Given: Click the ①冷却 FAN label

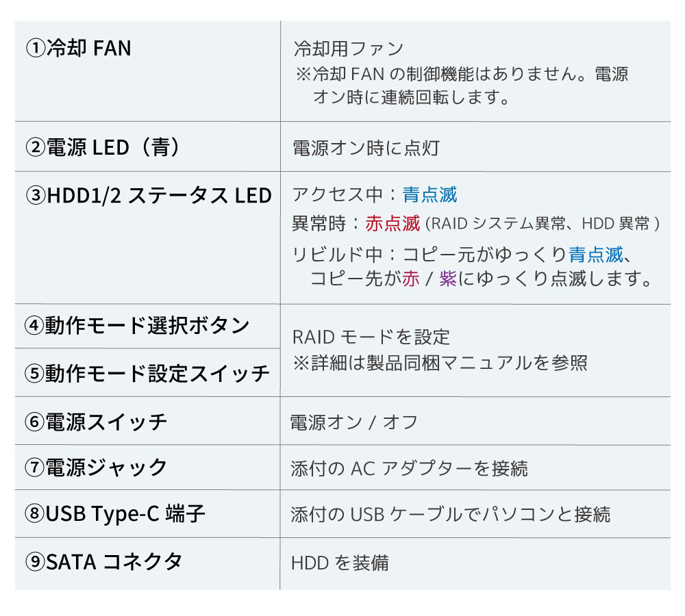Looking at the screenshot, I should [x=79, y=48].
